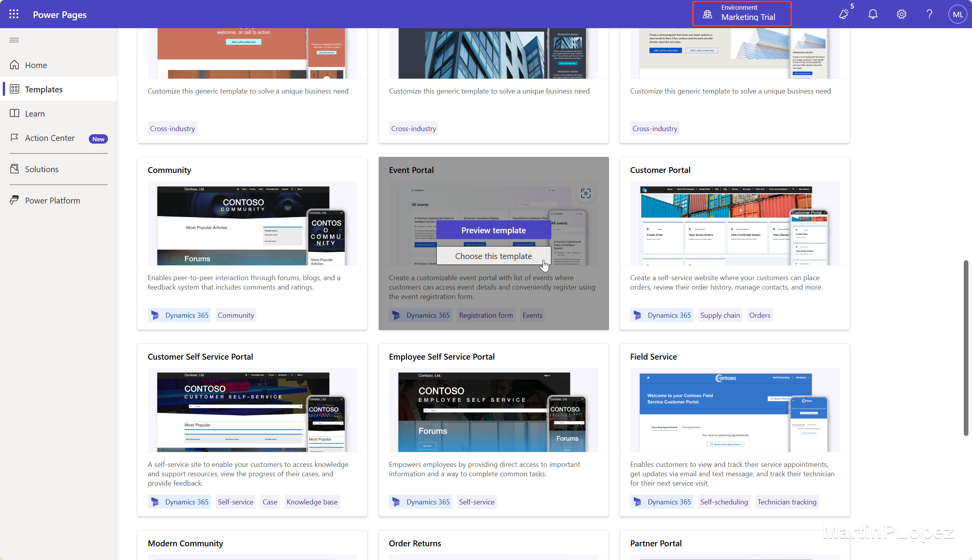Open the notifications bell

pyautogui.click(x=873, y=14)
